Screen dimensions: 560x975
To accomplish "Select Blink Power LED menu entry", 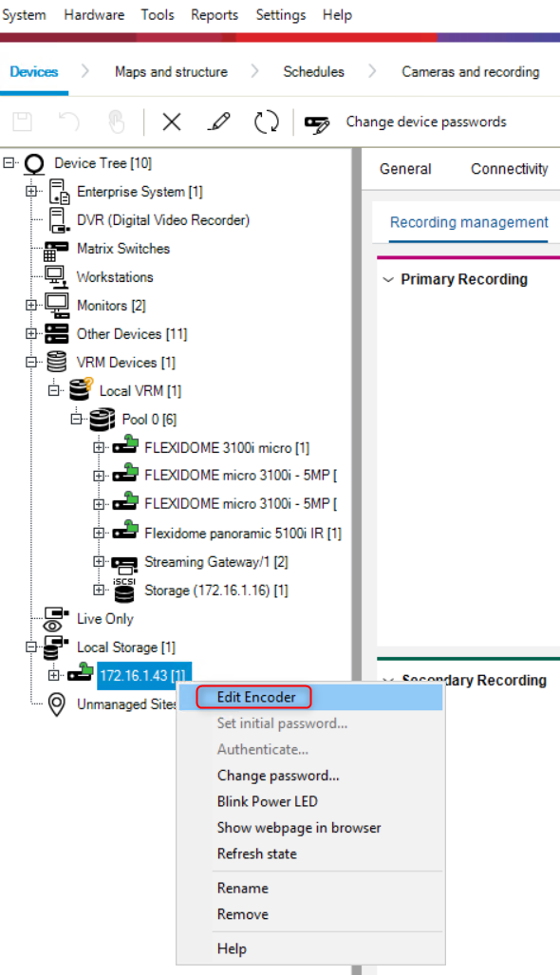I will (268, 801).
